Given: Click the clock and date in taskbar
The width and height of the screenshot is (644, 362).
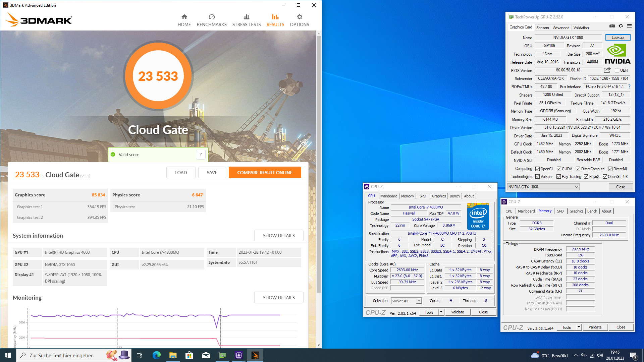Looking at the screenshot, I should click(615, 355).
